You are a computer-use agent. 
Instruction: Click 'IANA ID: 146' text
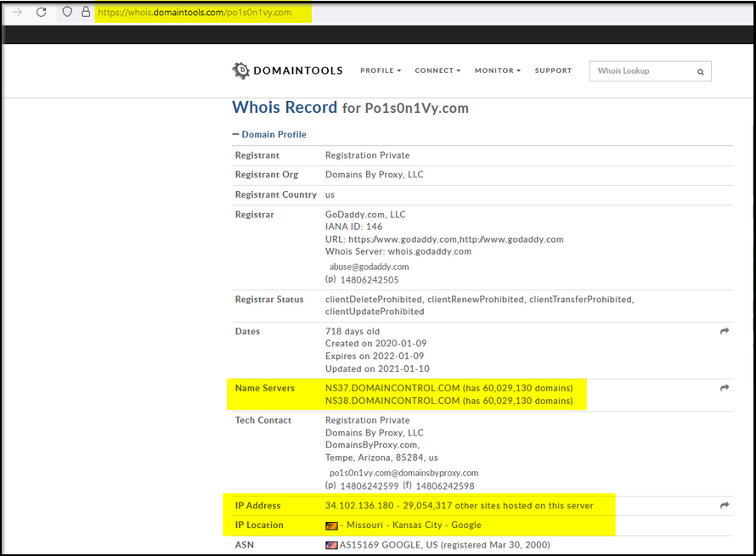tap(353, 227)
